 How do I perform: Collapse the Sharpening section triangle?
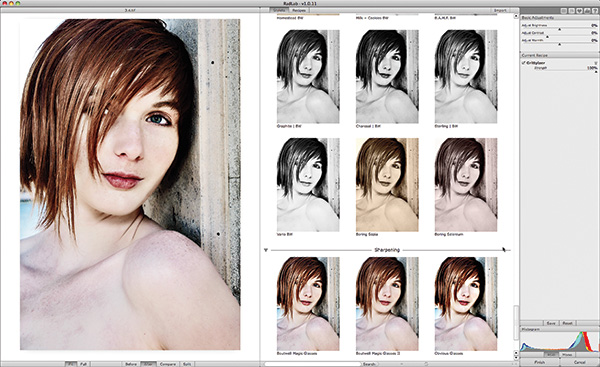coord(266,250)
